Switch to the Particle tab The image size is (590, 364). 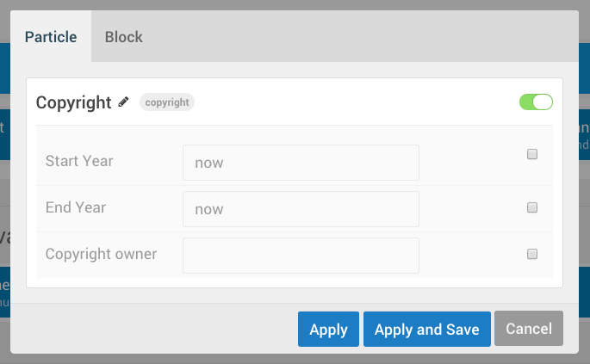point(51,37)
